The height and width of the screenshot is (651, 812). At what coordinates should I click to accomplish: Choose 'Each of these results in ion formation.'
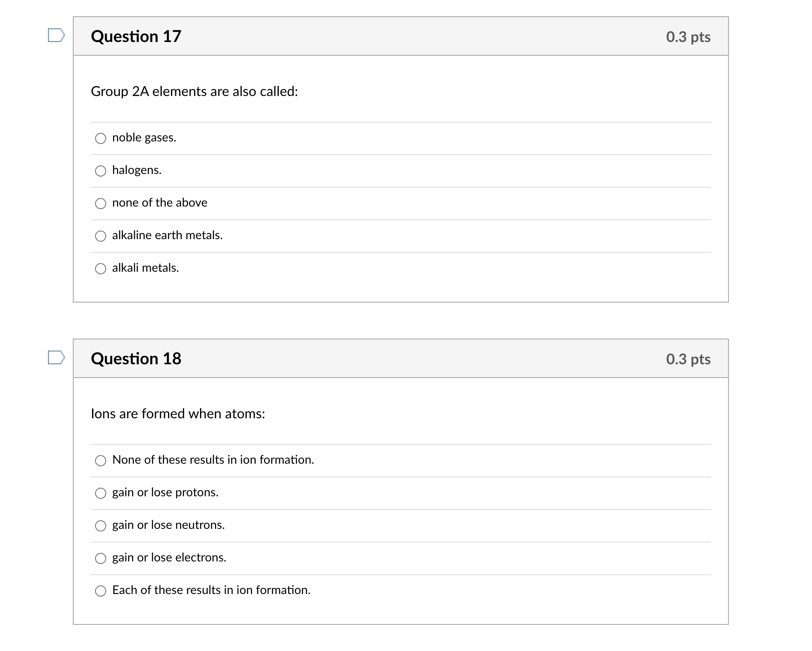tap(101, 591)
